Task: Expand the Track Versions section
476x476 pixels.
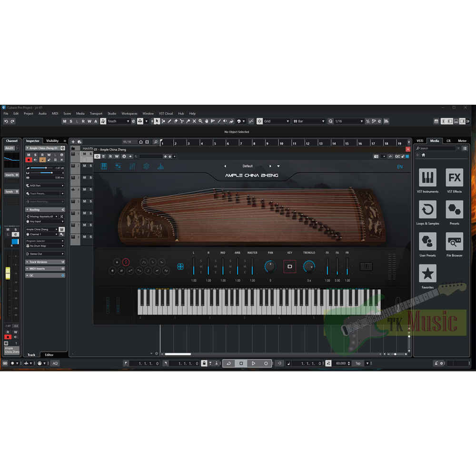Action: point(45,262)
